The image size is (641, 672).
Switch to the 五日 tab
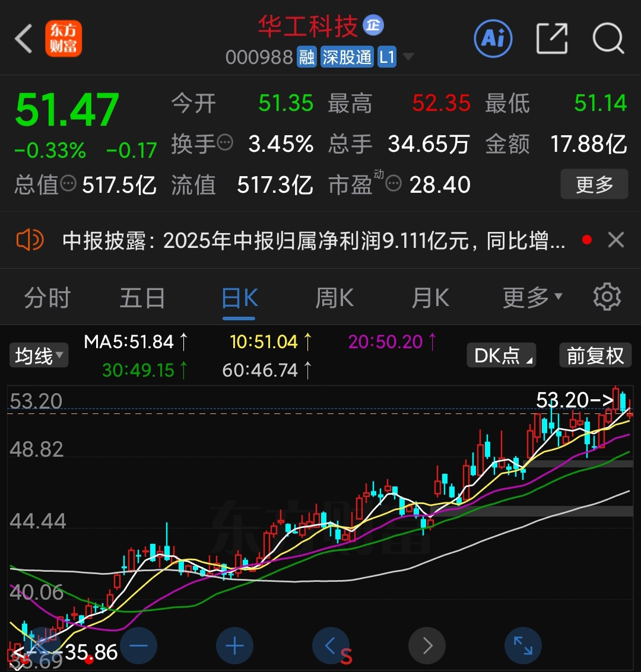[143, 298]
